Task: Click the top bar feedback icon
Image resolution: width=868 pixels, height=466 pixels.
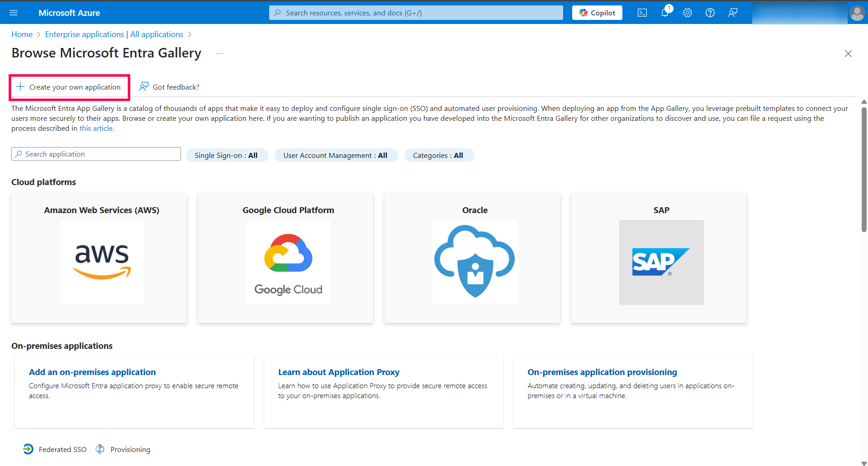Action: 732,13
